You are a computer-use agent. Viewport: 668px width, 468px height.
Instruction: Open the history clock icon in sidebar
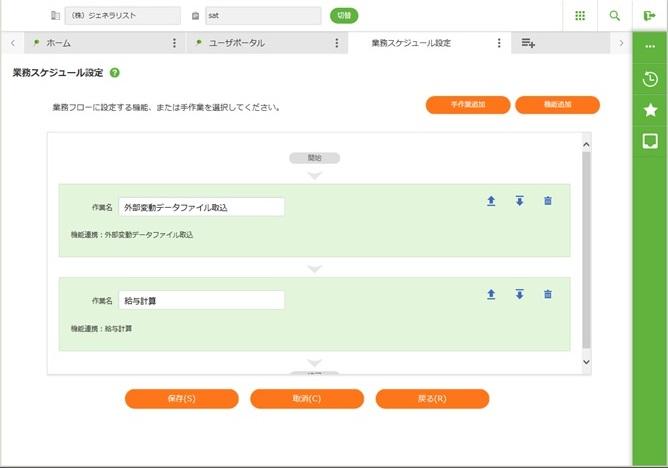coord(650,80)
